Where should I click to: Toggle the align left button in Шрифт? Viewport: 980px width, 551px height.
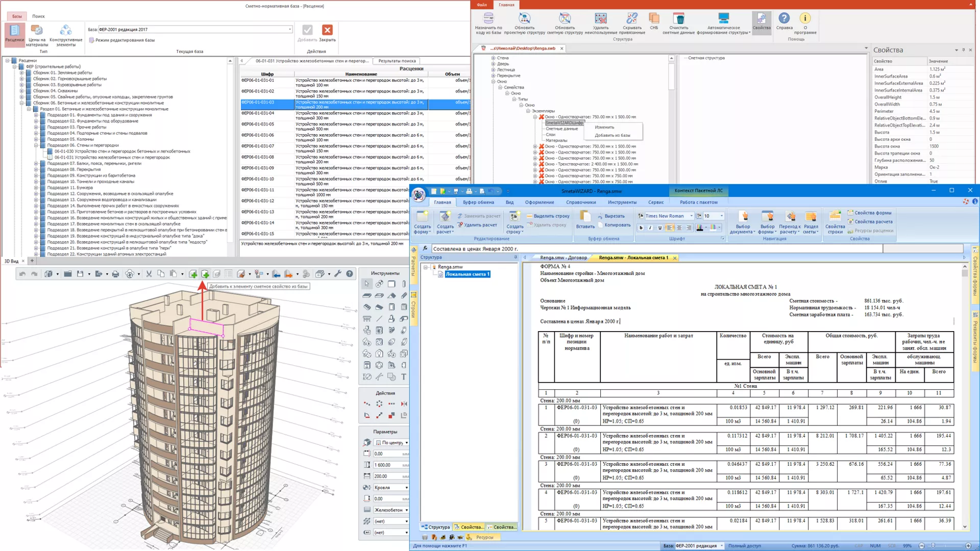click(670, 228)
